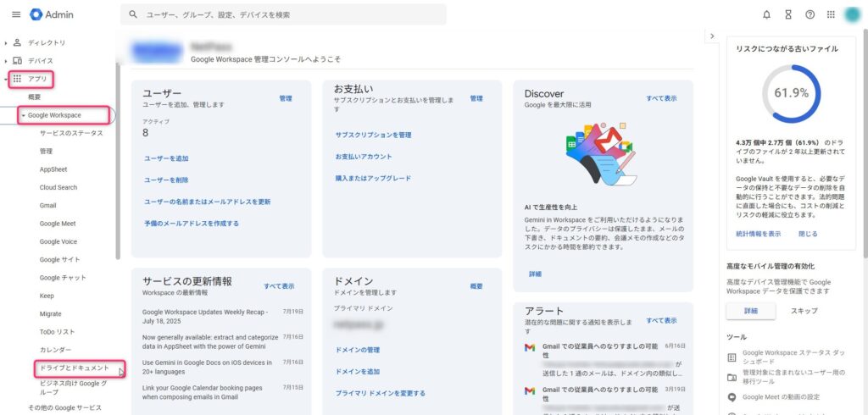868x415 pixels.
Task: Open サービスのステータス in sidebar
Action: coord(71,133)
